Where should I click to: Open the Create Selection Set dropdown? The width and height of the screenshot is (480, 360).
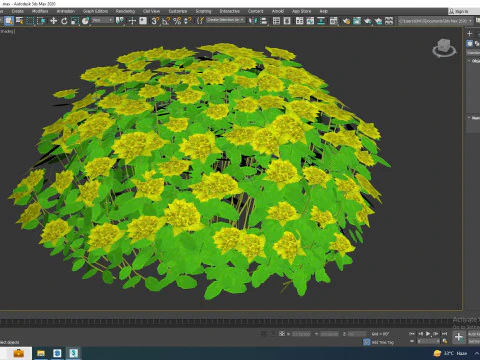click(x=225, y=20)
